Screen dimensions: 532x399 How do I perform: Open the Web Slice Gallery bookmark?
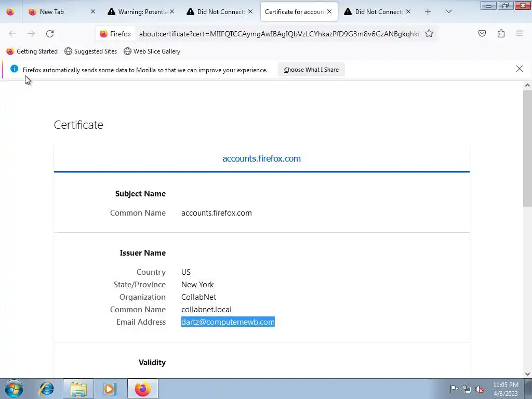click(152, 51)
